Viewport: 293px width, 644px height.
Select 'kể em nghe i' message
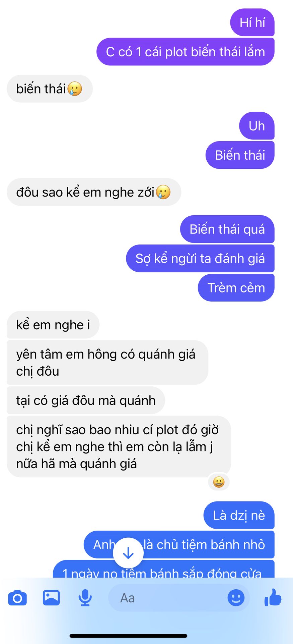(x=53, y=325)
